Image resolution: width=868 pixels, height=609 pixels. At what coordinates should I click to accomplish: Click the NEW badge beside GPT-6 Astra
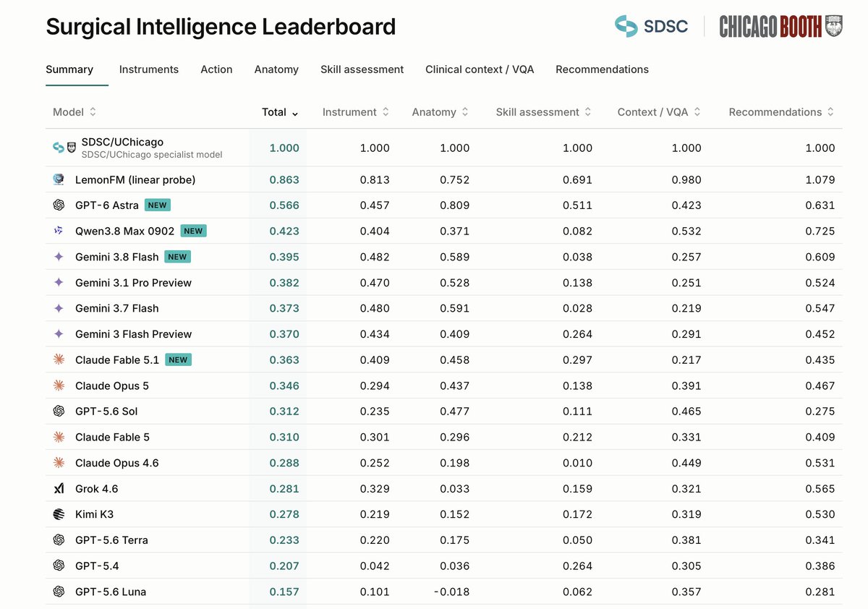click(157, 205)
